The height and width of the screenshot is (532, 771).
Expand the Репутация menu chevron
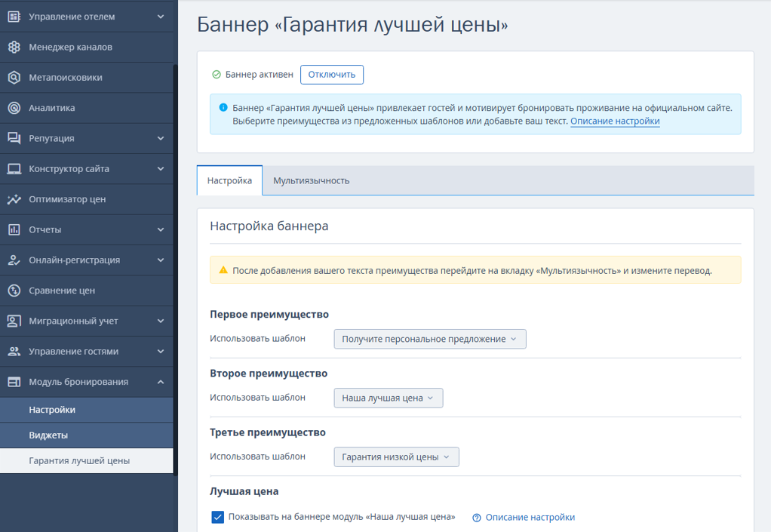click(161, 138)
